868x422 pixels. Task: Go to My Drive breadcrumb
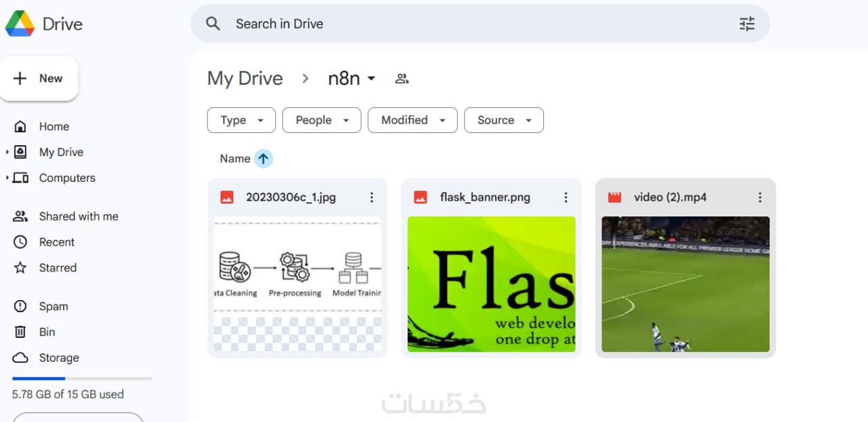click(x=245, y=79)
